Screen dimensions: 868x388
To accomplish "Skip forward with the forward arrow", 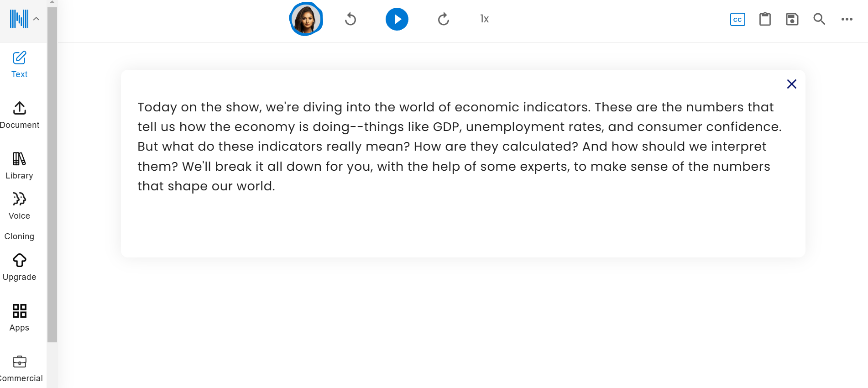I will 443,19.
